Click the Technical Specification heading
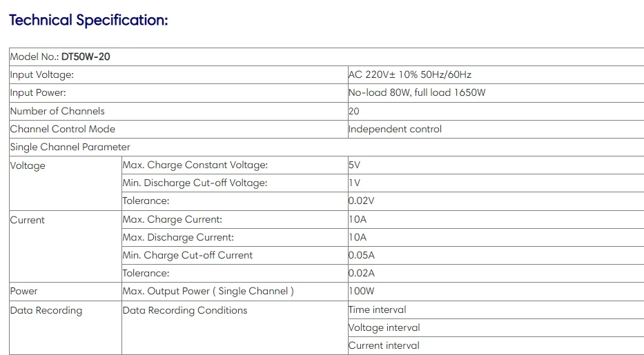 (88, 20)
